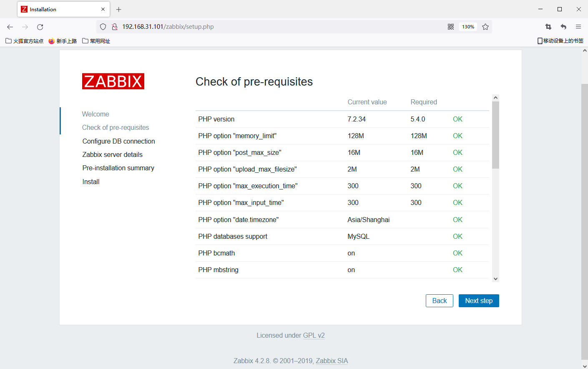The image size is (588, 369).
Task: Click the Back button
Action: pyautogui.click(x=439, y=301)
